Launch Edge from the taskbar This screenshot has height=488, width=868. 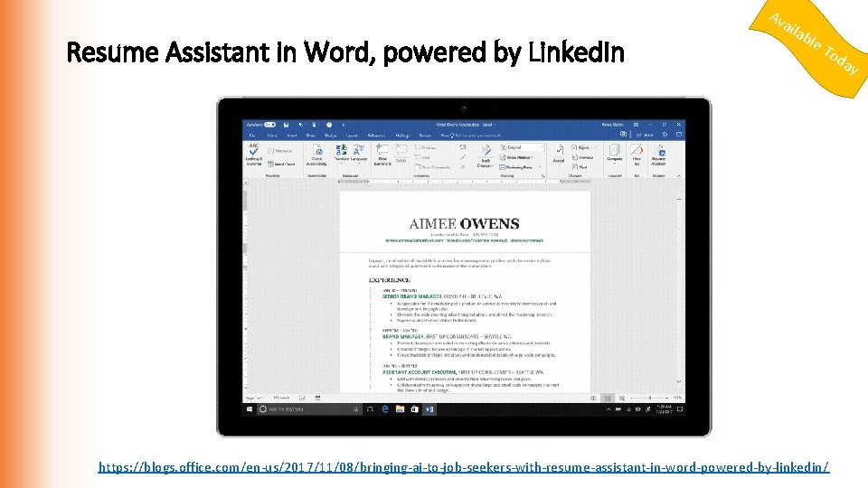tap(385, 409)
